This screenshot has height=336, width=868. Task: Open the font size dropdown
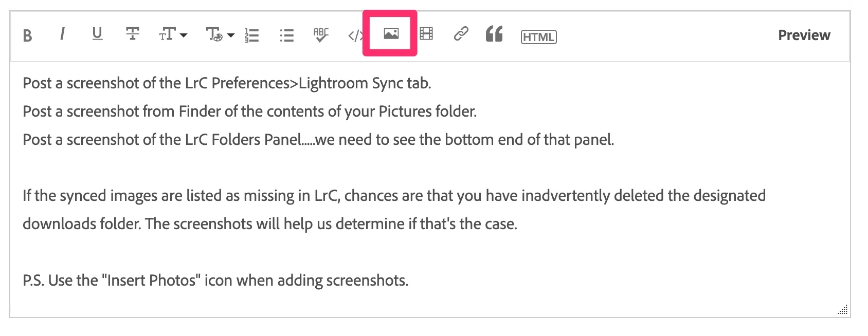point(173,34)
